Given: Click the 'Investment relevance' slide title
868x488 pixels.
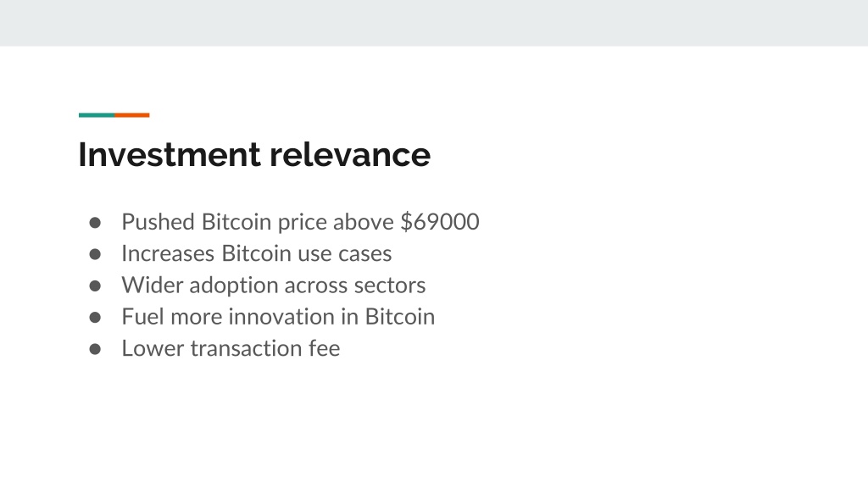Looking at the screenshot, I should [254, 154].
